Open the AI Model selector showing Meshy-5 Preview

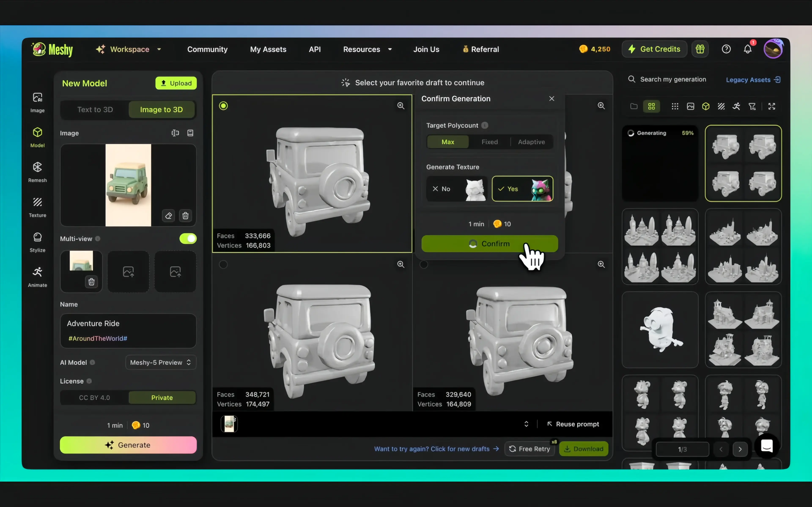(x=160, y=362)
